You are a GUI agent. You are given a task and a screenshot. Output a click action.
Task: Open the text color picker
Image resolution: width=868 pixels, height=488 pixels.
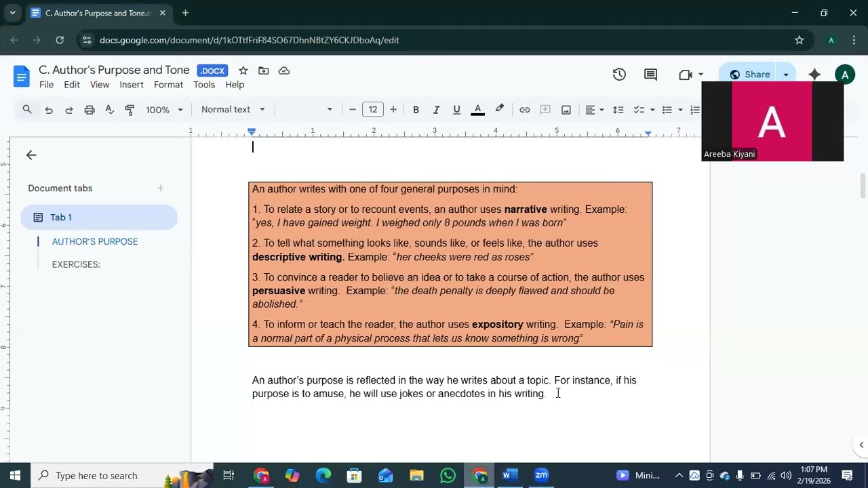[x=477, y=110]
